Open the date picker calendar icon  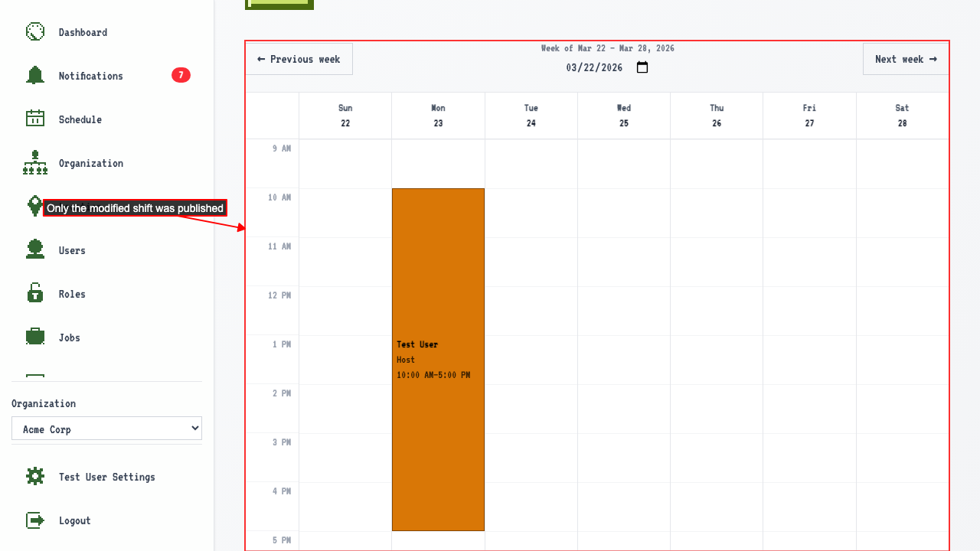point(642,67)
